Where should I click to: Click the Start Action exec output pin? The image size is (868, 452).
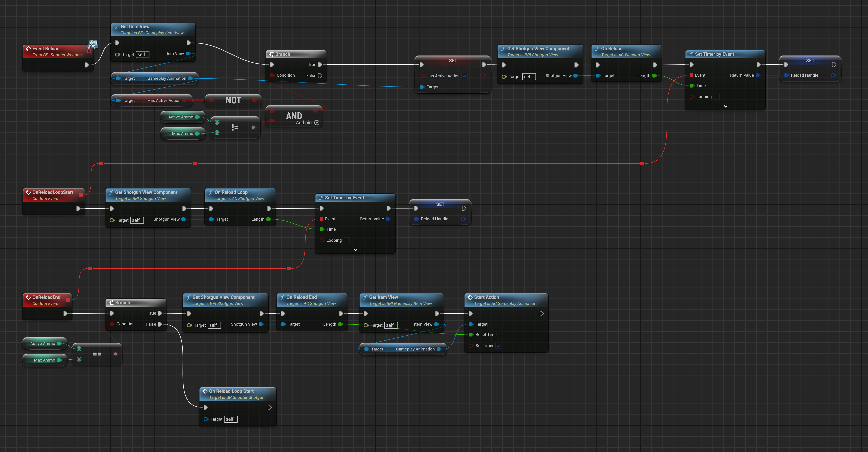[541, 314]
